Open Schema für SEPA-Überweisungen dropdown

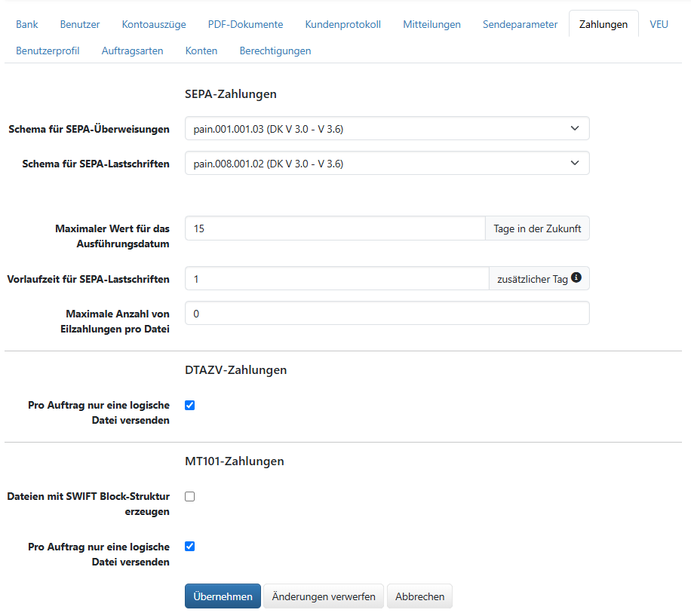387,129
